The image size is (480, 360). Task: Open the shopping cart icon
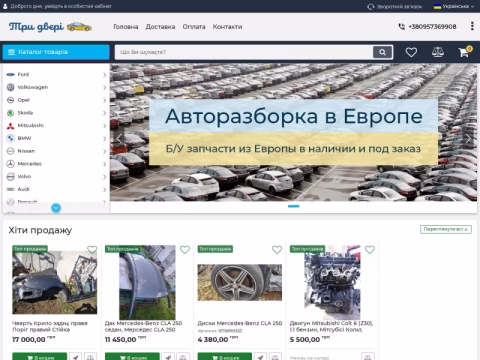point(464,52)
